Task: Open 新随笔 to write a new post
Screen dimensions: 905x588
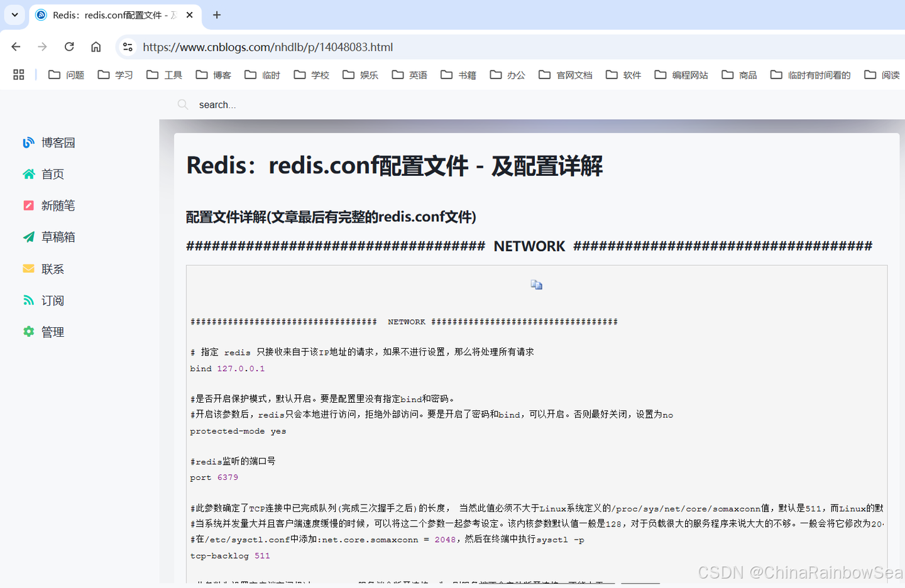Action: point(29,205)
